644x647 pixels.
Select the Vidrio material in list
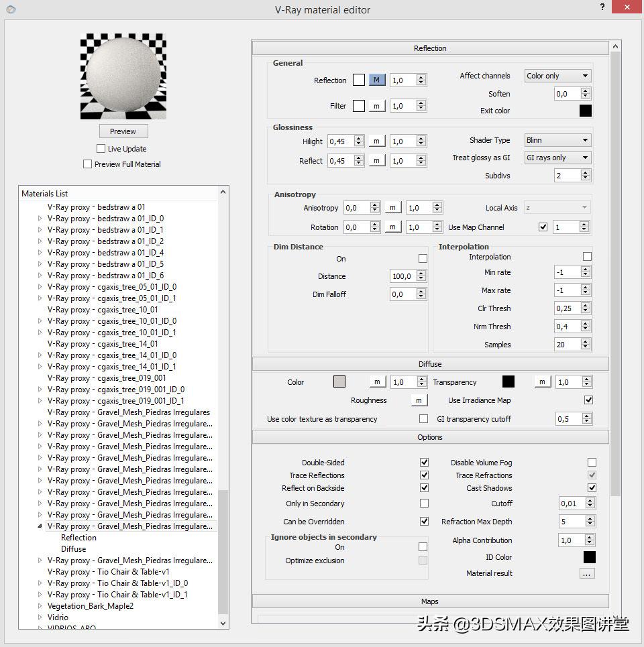coord(58,617)
